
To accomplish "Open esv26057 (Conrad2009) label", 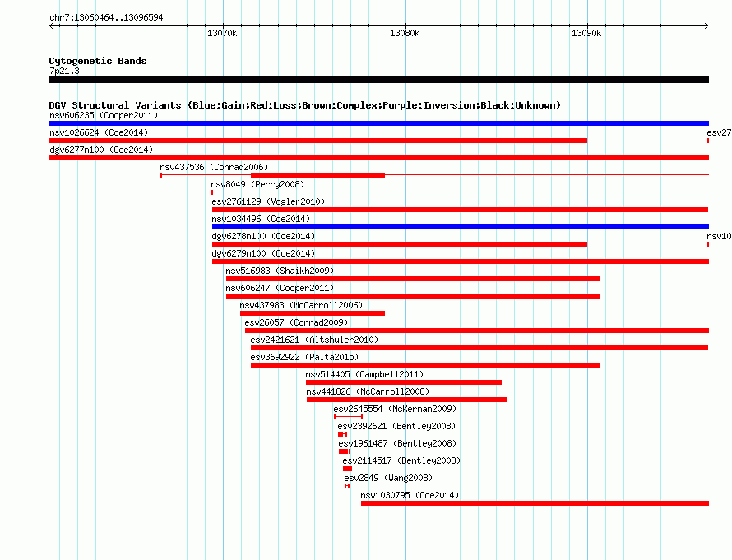I will pyautogui.click(x=296, y=322).
